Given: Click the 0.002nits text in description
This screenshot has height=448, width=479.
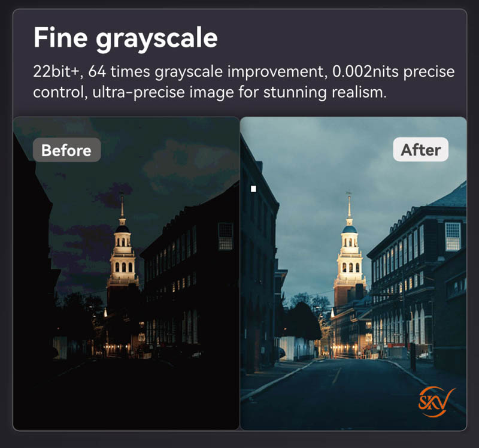Looking at the screenshot, I should tap(365, 72).
